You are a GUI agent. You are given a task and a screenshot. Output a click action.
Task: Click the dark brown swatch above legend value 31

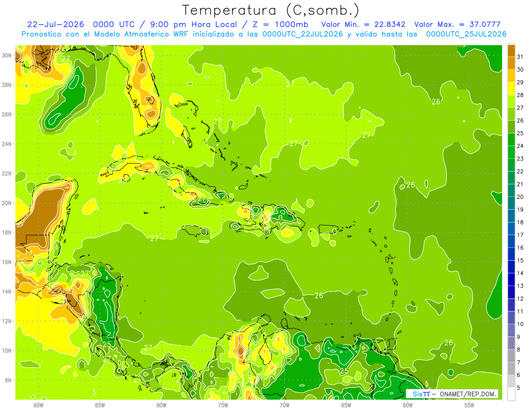pyautogui.click(x=511, y=51)
